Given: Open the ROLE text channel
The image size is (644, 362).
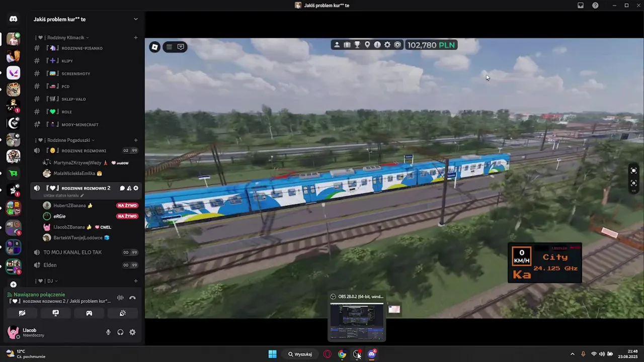Looking at the screenshot, I should [86, 112].
